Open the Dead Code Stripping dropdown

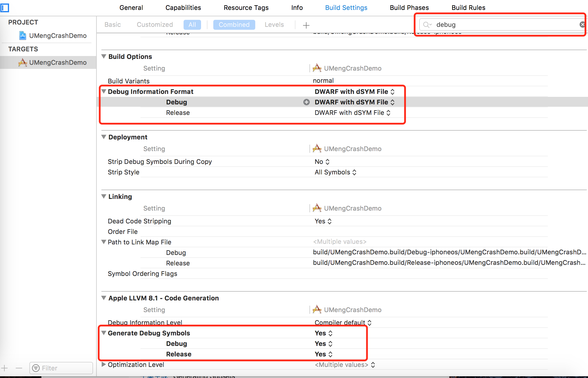click(323, 221)
